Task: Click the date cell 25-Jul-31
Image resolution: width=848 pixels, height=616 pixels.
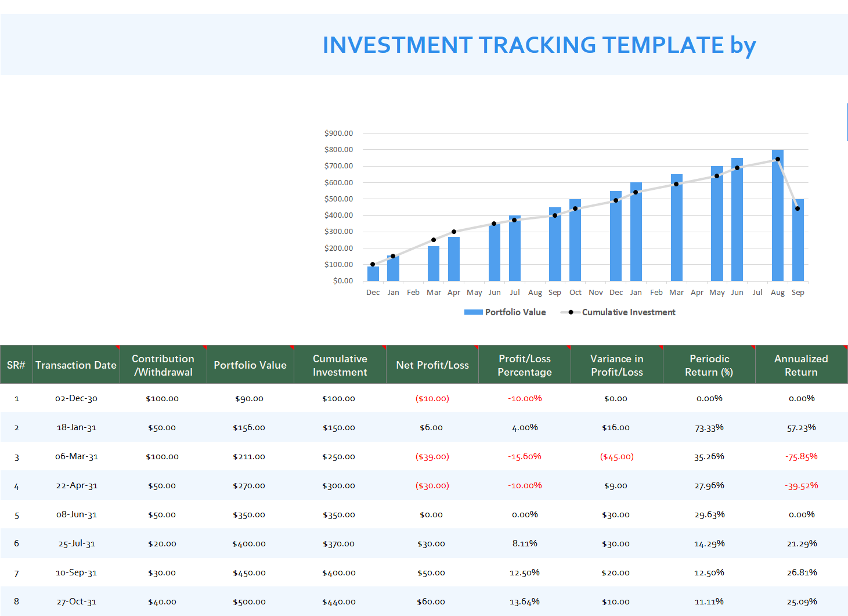Action: point(76,543)
